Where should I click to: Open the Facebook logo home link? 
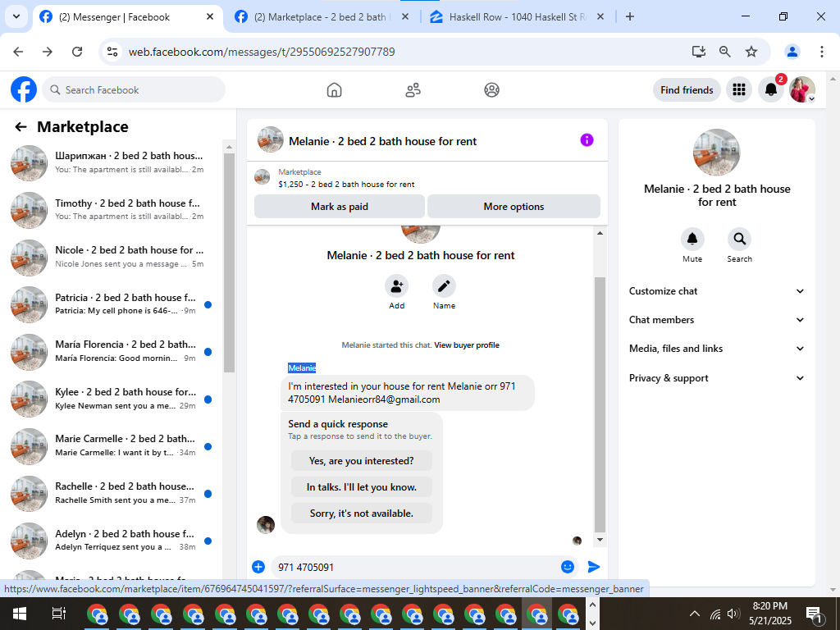pyautogui.click(x=24, y=89)
